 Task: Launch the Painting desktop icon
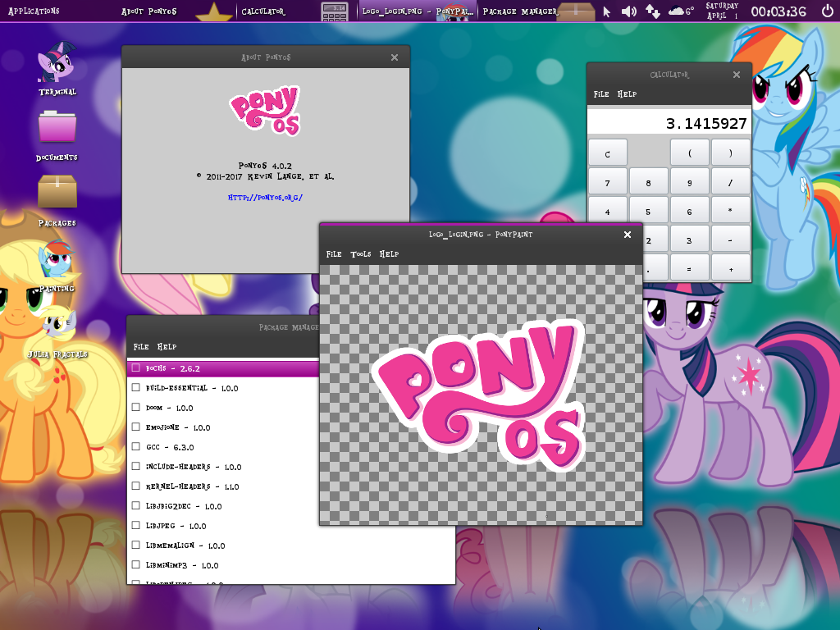(57, 265)
